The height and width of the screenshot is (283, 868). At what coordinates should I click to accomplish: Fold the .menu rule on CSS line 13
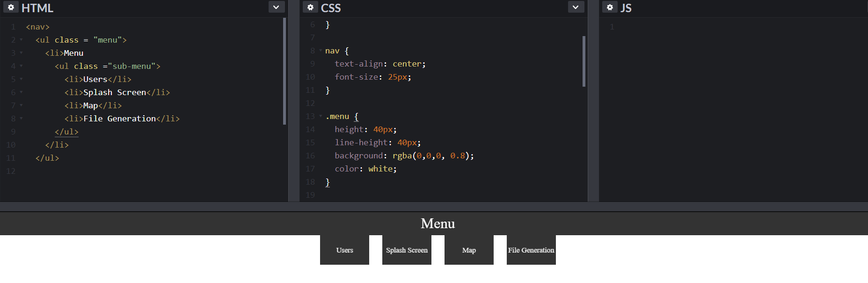tap(321, 116)
